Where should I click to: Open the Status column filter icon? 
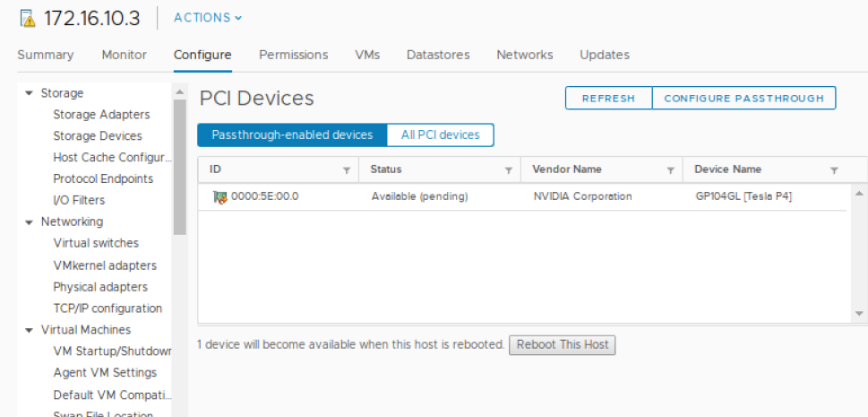click(x=509, y=170)
